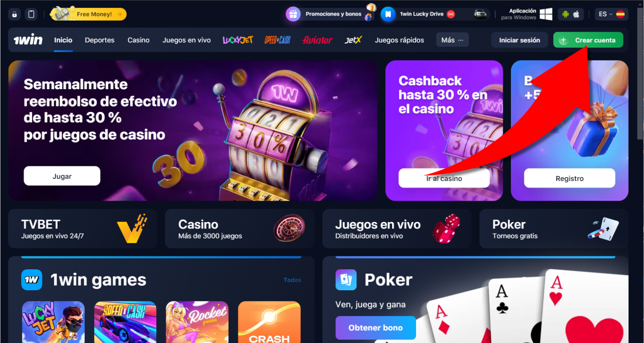This screenshot has width=644, height=343.
Task: Launch the Lucky Jet game logo
Action: [x=237, y=40]
